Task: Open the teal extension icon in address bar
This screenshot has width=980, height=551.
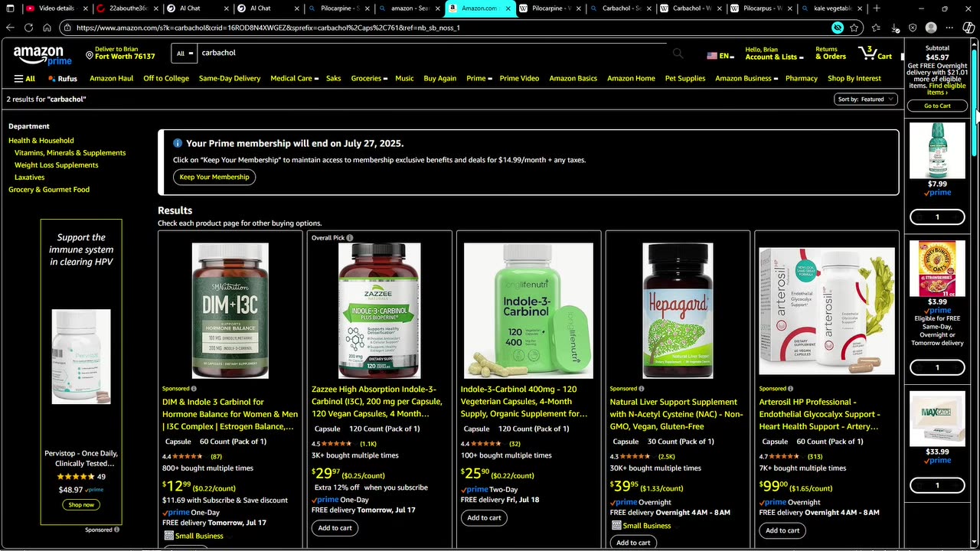Action: [x=838, y=28]
